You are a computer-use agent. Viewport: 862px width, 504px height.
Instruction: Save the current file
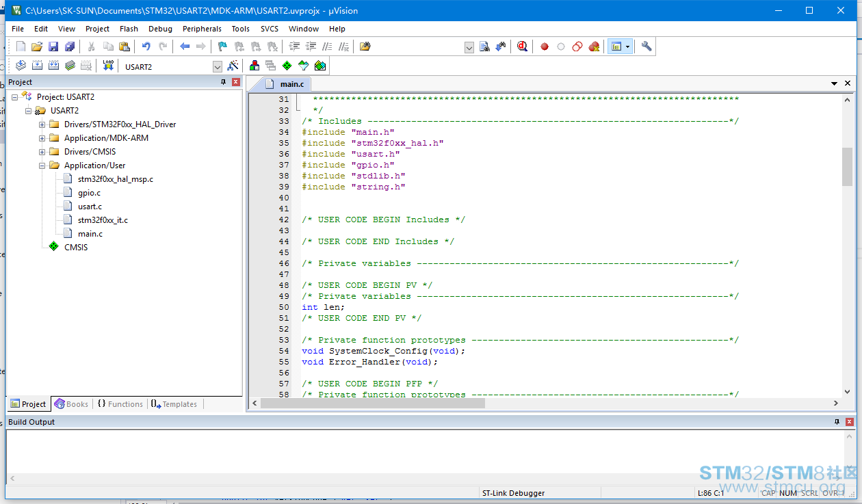[x=53, y=47]
